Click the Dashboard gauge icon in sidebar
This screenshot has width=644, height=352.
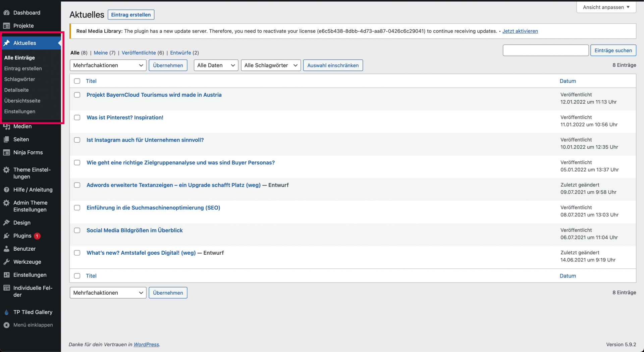tap(6, 13)
